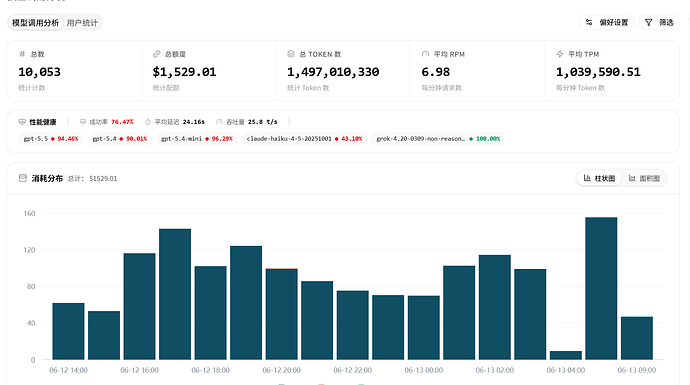
Task: Click the 消耗分布 panel icon
Action: [x=23, y=178]
